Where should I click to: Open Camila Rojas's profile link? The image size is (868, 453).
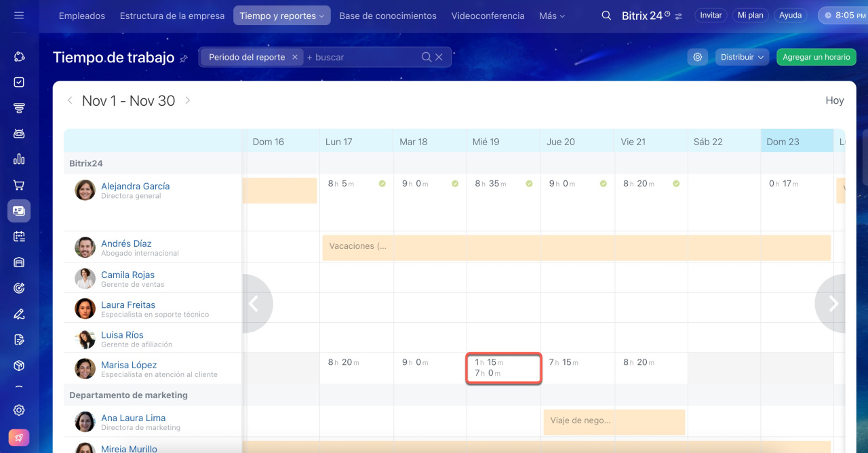coord(127,275)
